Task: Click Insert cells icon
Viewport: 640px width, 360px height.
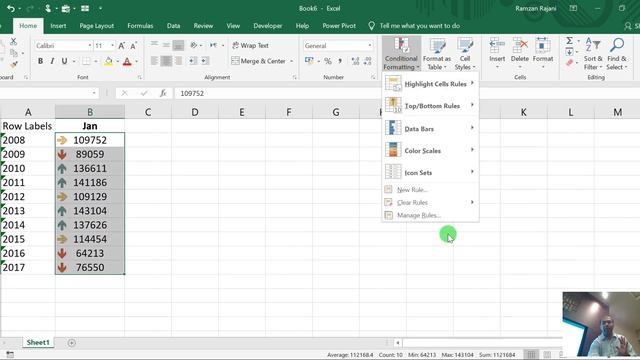Action: click(497, 46)
